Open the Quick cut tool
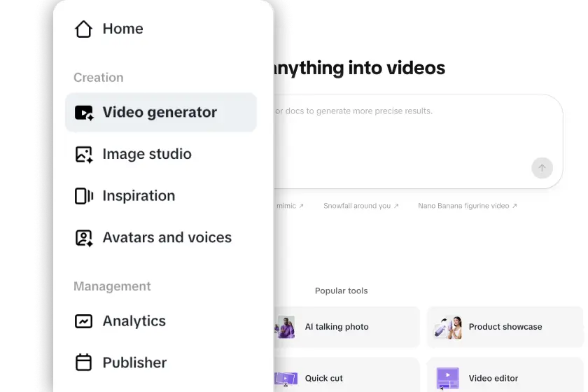This screenshot has width=588, height=392. click(347, 375)
